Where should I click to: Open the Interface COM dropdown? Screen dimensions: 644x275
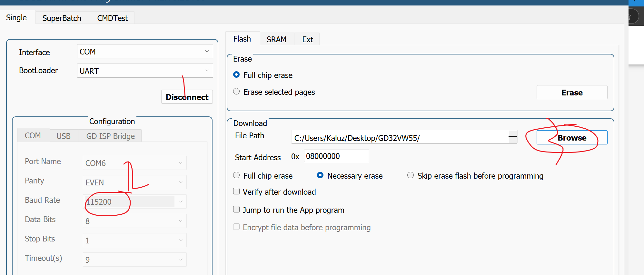coord(145,52)
